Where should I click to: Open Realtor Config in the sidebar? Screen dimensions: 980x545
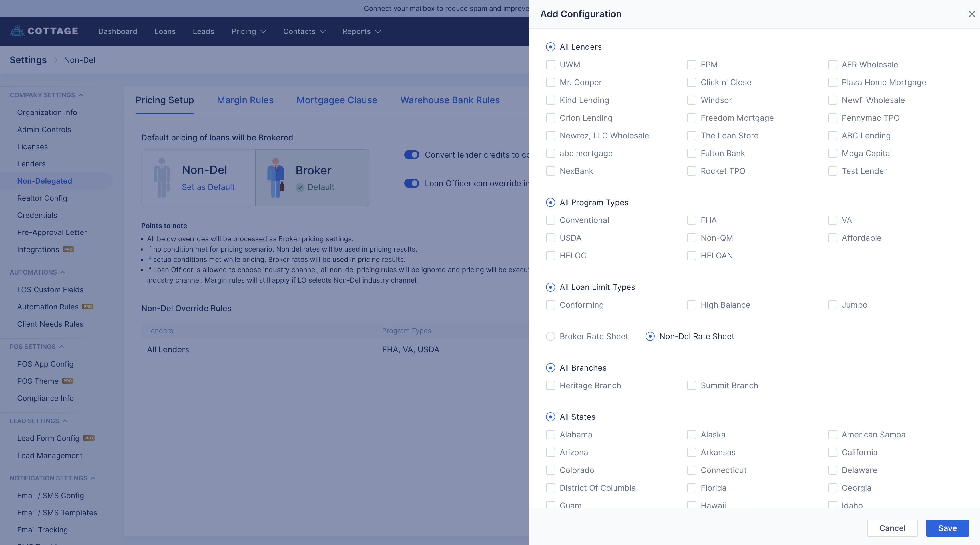click(x=42, y=198)
